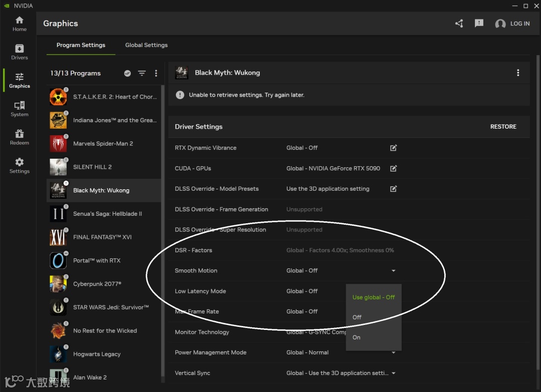Click the optimized checkmark icon above programs
Screen dimensions: 541x392
coord(127,73)
